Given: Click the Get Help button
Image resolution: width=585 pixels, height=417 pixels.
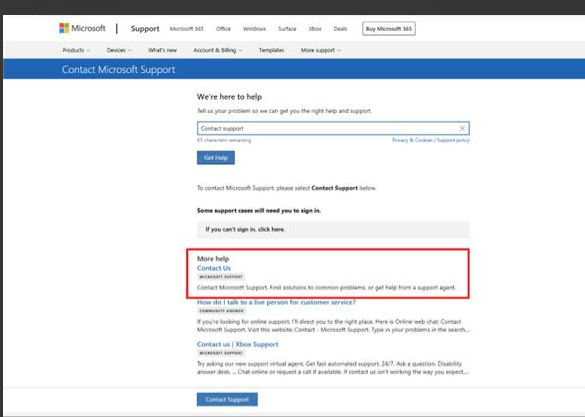Looking at the screenshot, I should 216,157.
